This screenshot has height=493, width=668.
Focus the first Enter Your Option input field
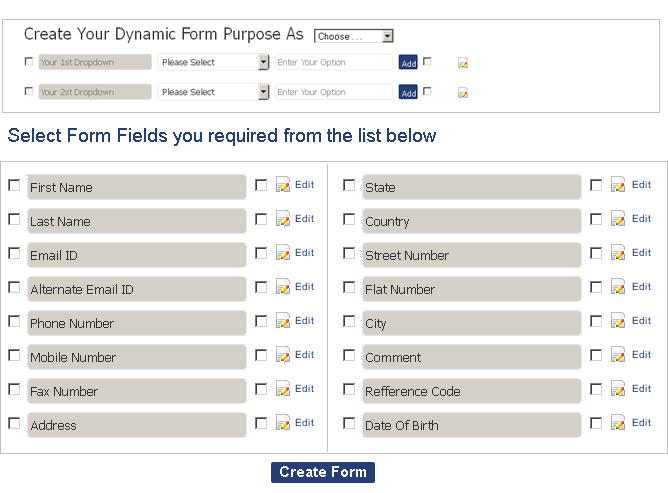[334, 62]
